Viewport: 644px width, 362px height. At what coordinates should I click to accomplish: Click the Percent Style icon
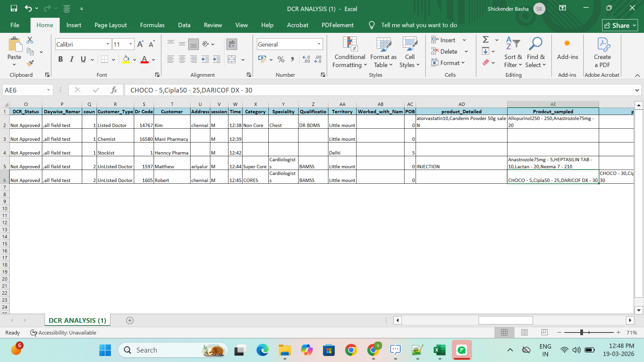coord(281,60)
